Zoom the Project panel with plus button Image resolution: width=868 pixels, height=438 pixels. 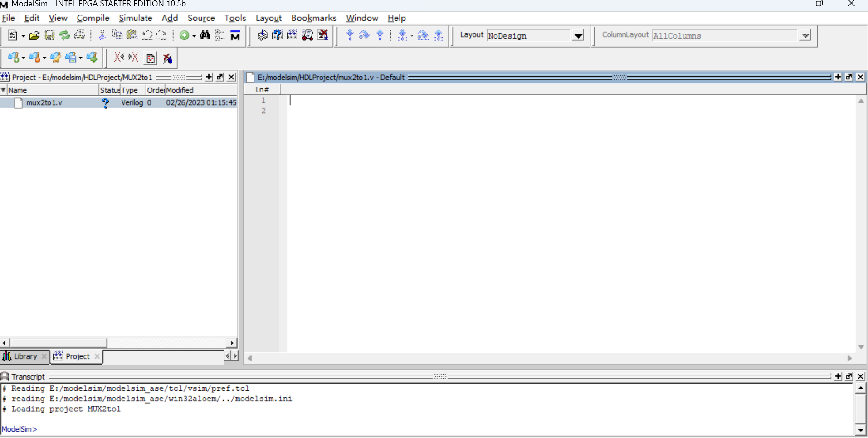(x=209, y=77)
